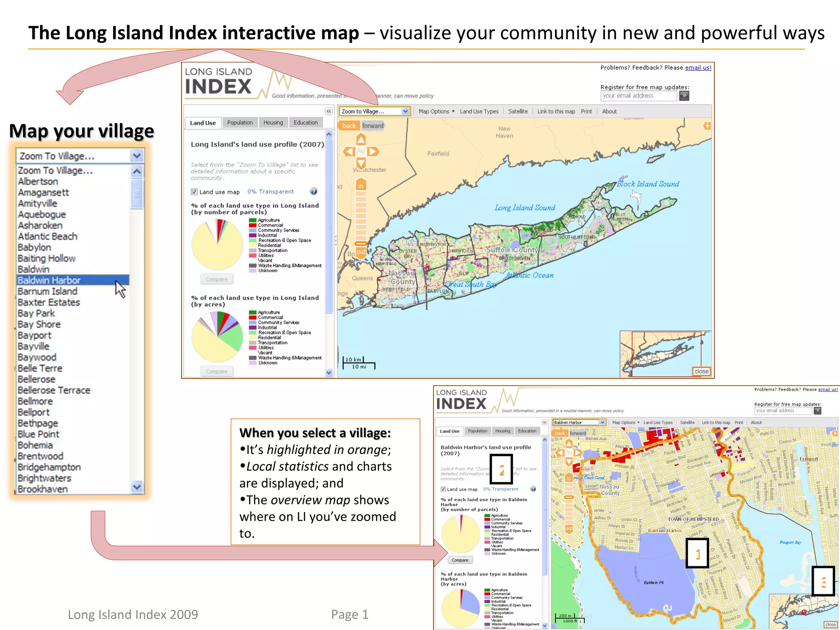Switch to the Population tab in upper panel
Screen dimensions: 840x630
pyautogui.click(x=240, y=123)
